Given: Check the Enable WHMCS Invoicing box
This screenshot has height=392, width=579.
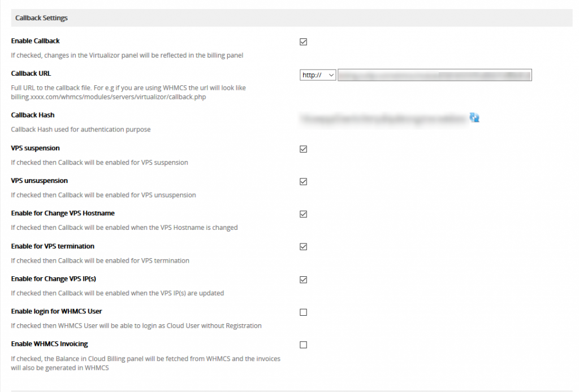Looking at the screenshot, I should tap(303, 345).
